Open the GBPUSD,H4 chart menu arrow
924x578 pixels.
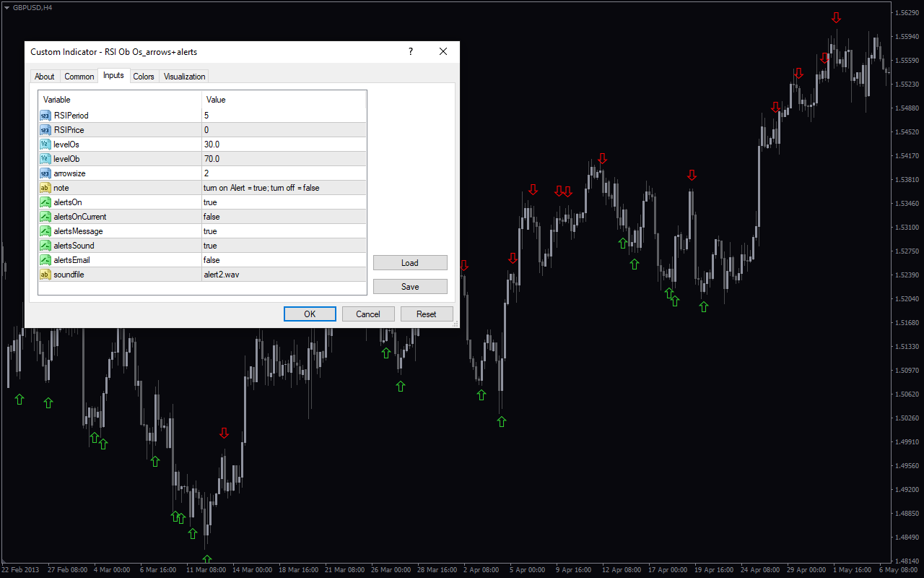[6, 7]
